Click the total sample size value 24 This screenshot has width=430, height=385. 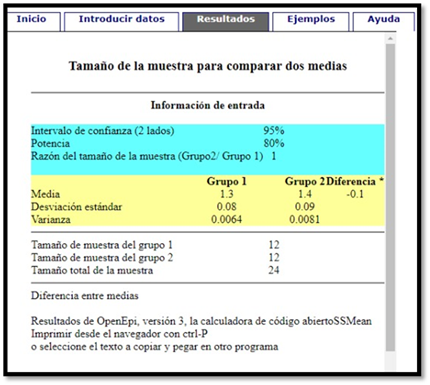tap(274, 270)
